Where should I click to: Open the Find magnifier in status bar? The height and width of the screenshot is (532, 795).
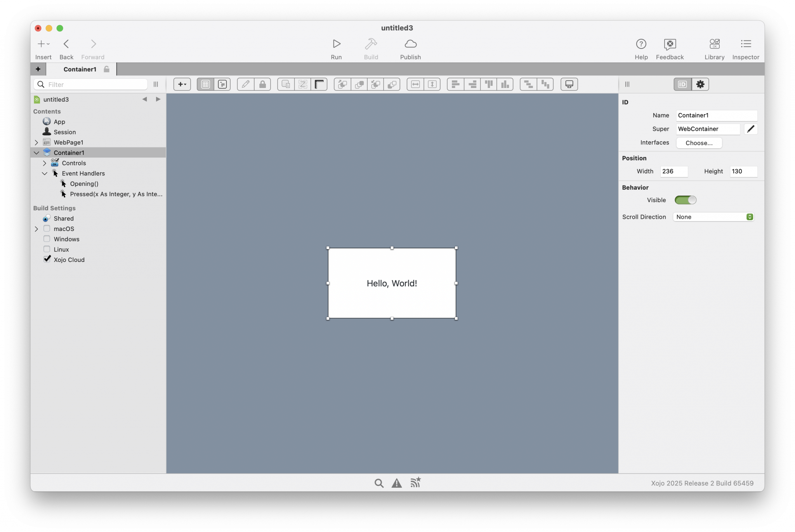click(x=379, y=483)
